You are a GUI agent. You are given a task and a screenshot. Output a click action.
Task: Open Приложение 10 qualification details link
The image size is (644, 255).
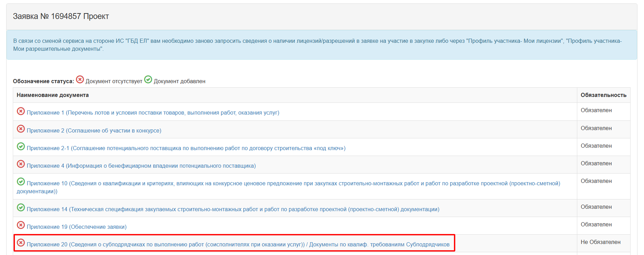[293, 184]
